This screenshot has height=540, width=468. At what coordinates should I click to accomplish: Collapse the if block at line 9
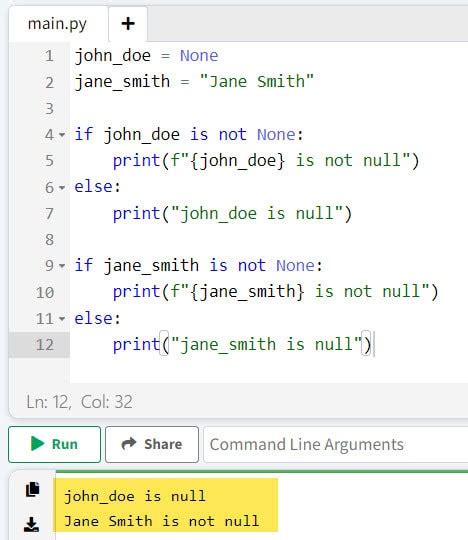point(62,266)
